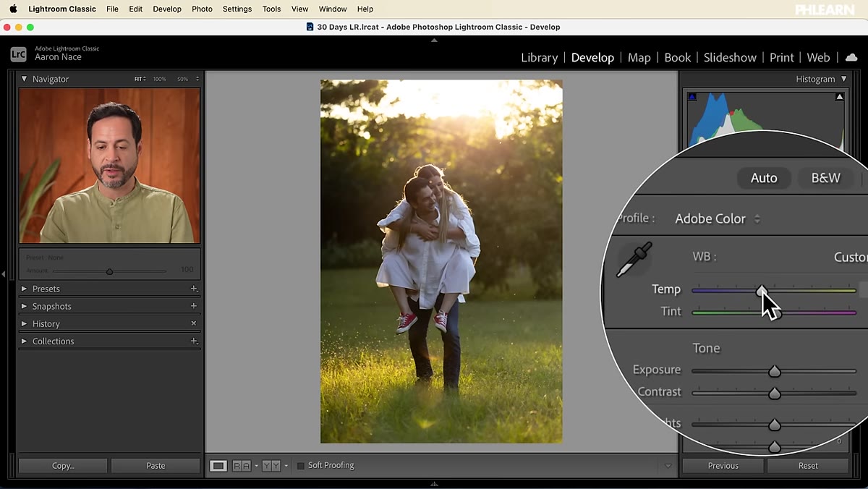Open the Tools menu
868x489 pixels.
point(271,9)
